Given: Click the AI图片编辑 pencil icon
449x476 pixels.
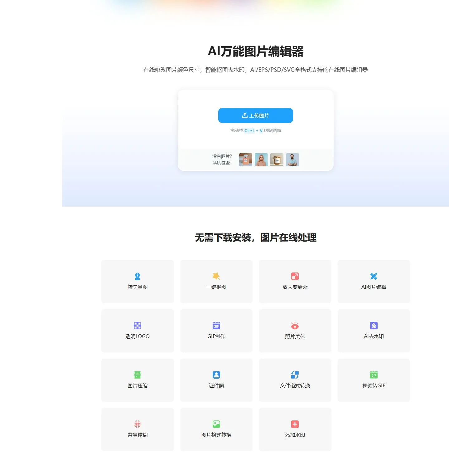Looking at the screenshot, I should coord(374,276).
